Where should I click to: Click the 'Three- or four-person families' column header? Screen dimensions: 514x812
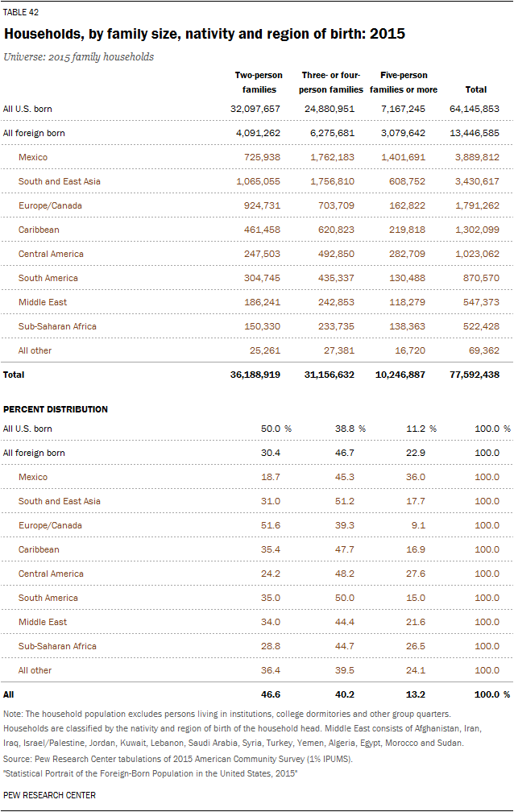point(332,82)
